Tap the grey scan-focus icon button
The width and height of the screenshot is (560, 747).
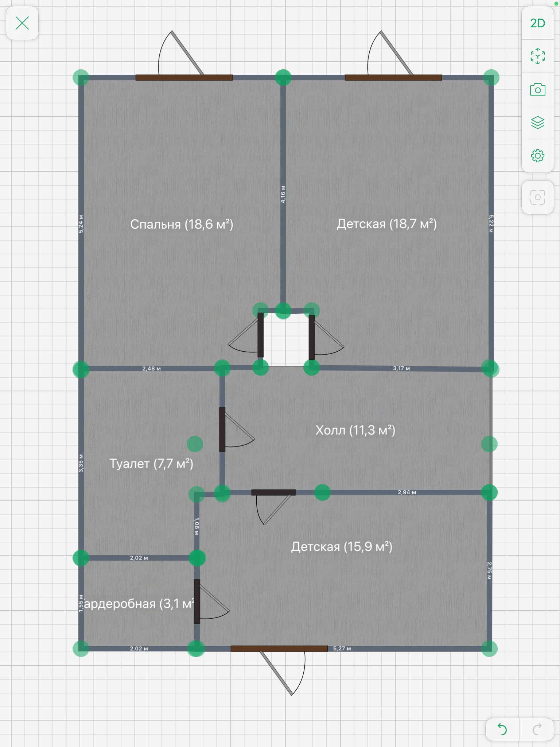tap(537, 197)
